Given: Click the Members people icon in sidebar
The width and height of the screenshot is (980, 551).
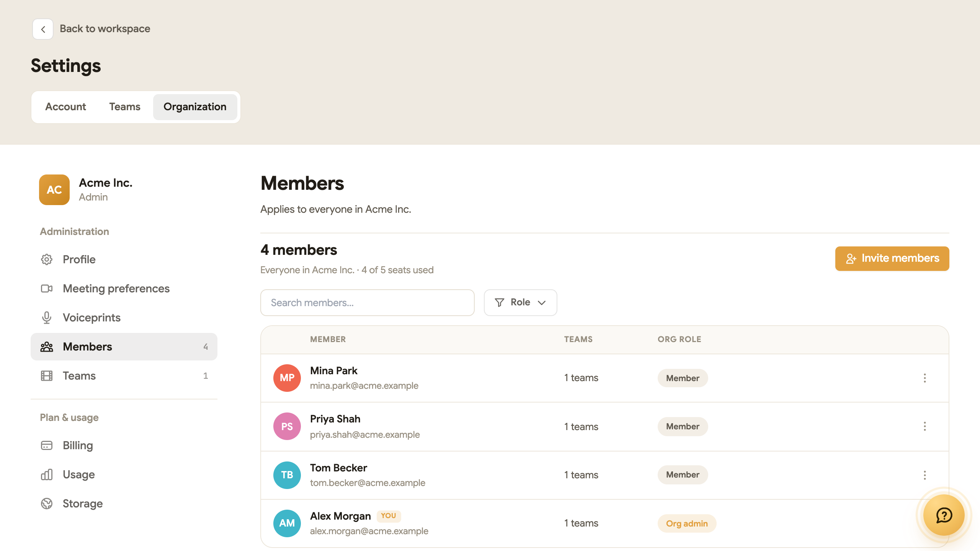Looking at the screenshot, I should point(47,347).
